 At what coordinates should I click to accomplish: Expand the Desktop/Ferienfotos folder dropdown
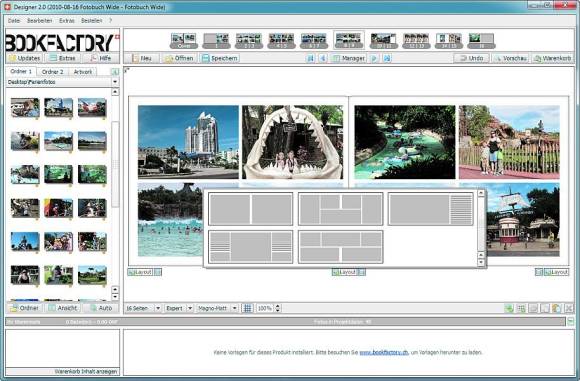115,82
